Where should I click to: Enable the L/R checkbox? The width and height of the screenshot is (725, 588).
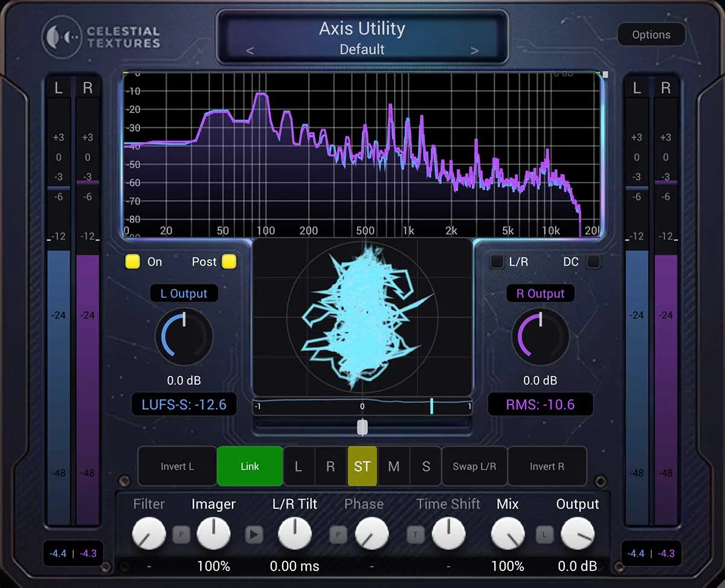(x=497, y=262)
